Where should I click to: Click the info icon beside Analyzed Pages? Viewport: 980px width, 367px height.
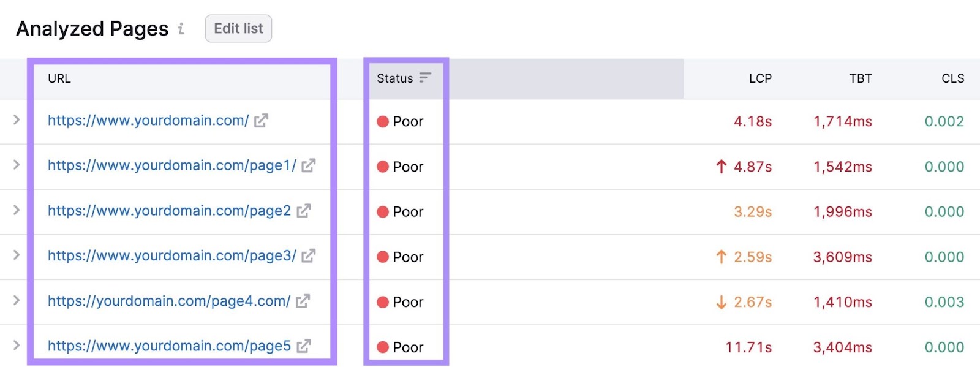click(x=181, y=29)
